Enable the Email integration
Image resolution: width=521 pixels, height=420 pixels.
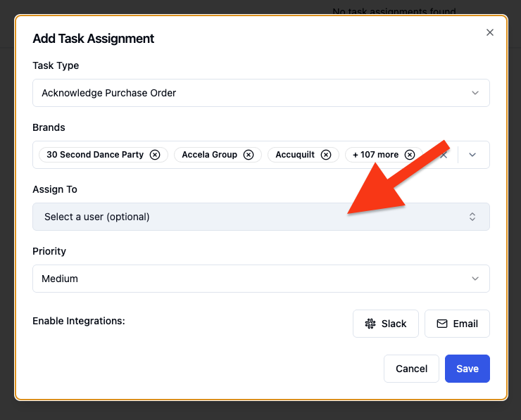[x=457, y=324]
